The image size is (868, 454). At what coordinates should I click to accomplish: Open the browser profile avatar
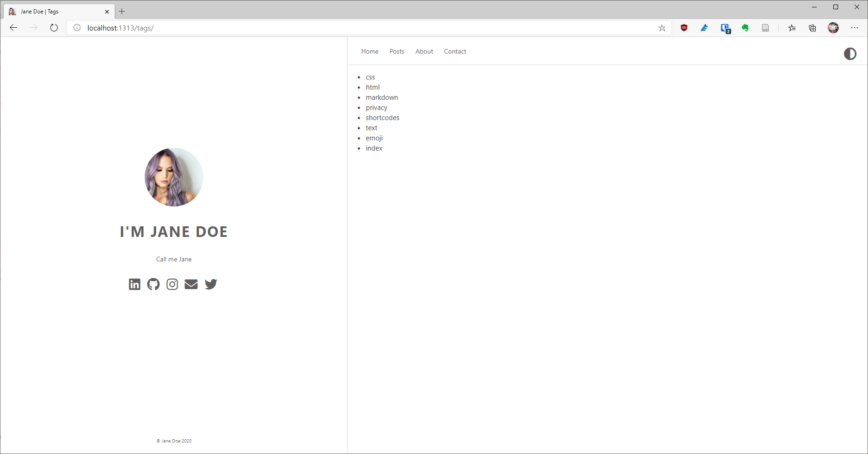(833, 28)
